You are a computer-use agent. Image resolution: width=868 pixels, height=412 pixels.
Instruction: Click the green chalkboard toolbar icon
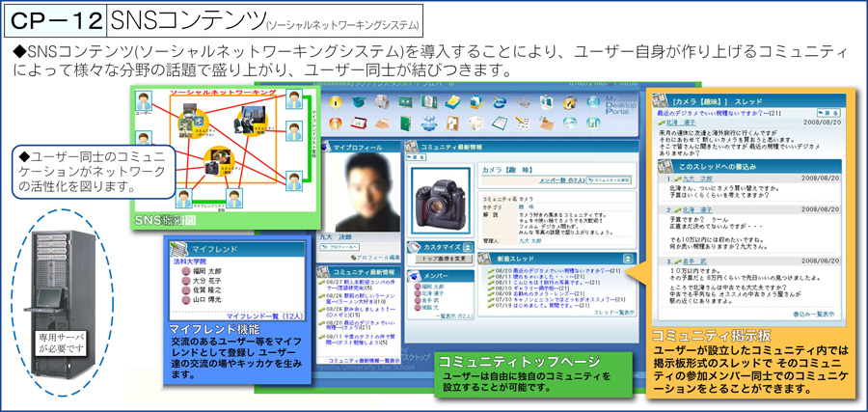tap(405, 102)
